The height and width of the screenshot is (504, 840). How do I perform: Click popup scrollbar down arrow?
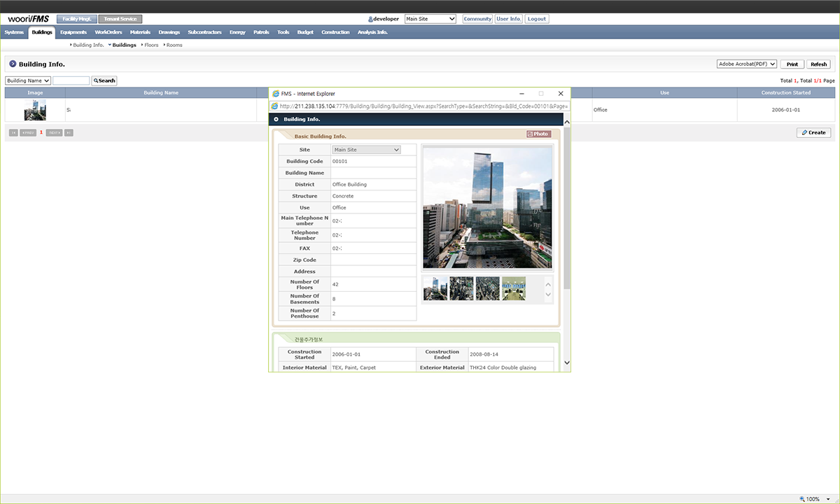[567, 363]
